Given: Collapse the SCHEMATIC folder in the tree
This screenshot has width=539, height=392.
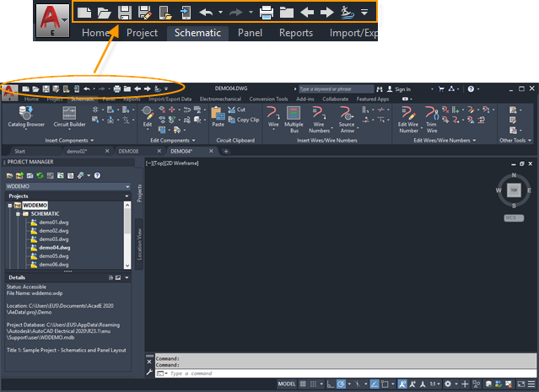Looking at the screenshot, I should pos(18,213).
